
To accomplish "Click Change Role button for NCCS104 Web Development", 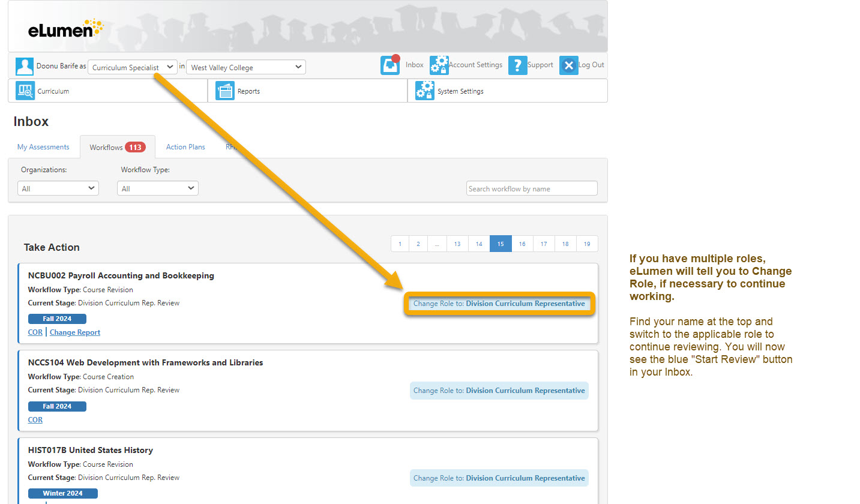I will click(x=499, y=391).
